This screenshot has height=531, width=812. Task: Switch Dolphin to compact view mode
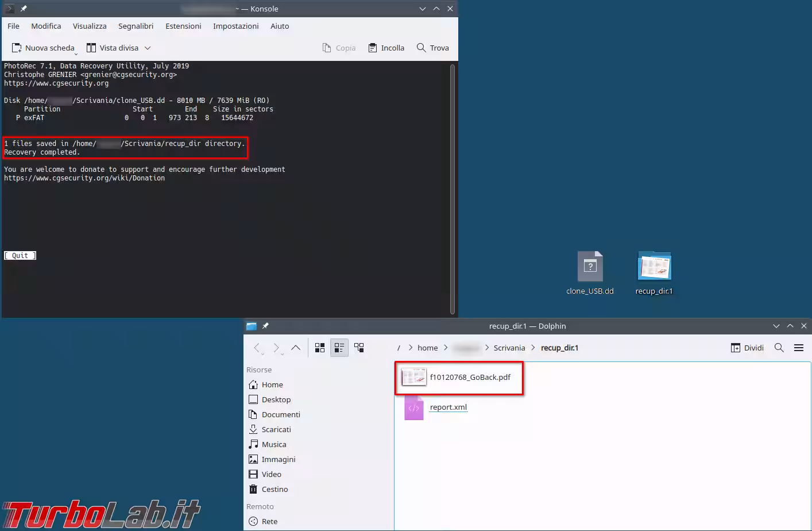[339, 348]
